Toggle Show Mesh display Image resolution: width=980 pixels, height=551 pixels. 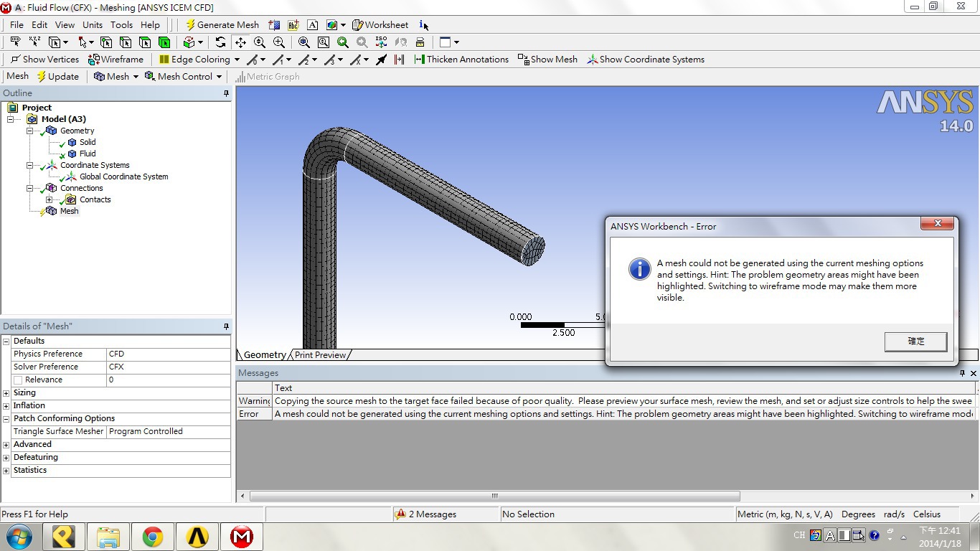pyautogui.click(x=547, y=60)
